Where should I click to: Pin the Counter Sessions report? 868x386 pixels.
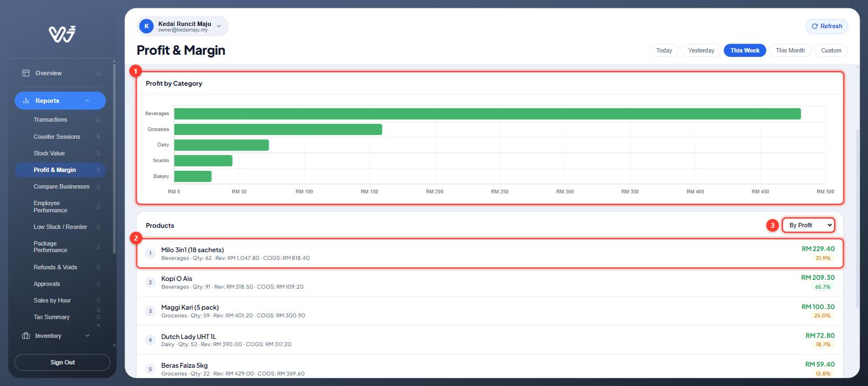pos(99,137)
